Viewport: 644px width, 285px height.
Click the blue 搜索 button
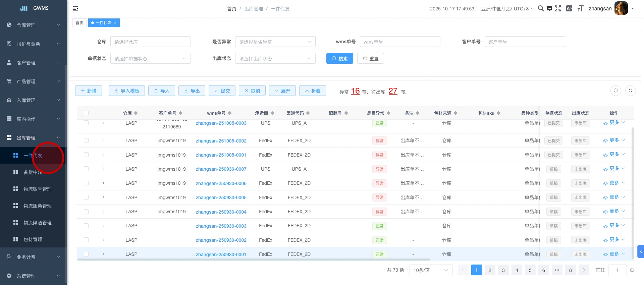tap(339, 59)
